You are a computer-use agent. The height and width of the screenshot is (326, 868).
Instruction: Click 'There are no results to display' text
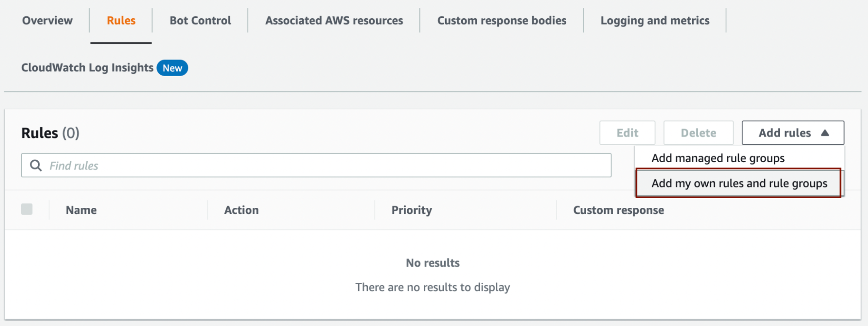click(432, 287)
